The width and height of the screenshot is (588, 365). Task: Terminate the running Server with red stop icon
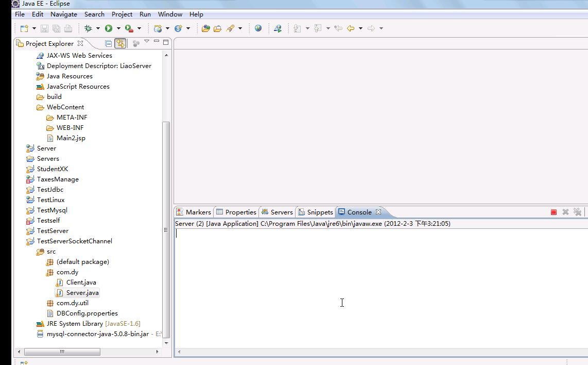(x=554, y=212)
